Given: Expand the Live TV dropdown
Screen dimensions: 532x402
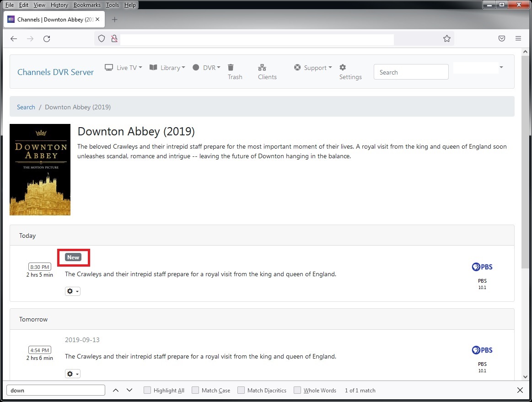Looking at the screenshot, I should [x=124, y=68].
